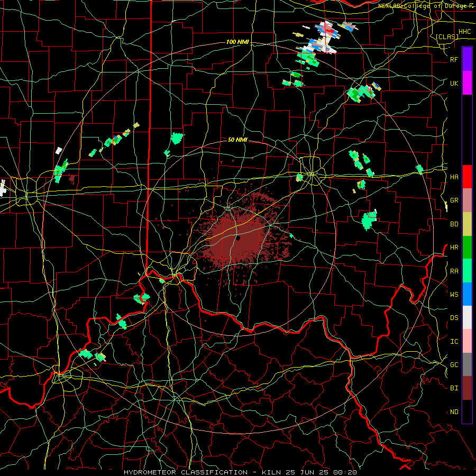Click the 50 NMI range ring label
476x476 pixels.
click(x=237, y=140)
